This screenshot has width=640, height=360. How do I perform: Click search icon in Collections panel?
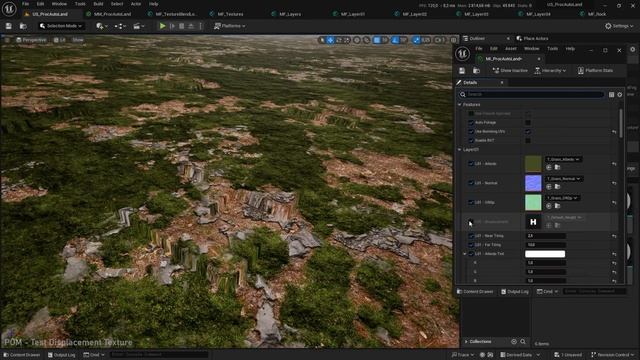coord(523,342)
